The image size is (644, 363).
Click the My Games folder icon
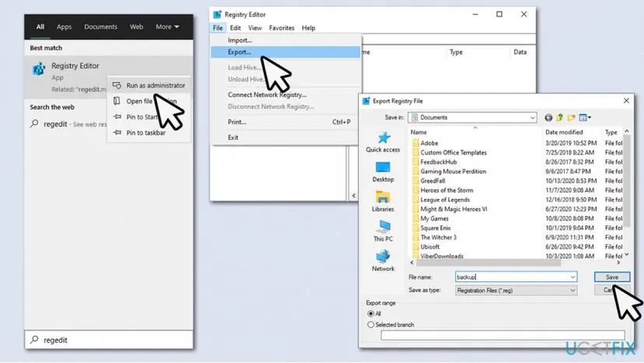(x=415, y=218)
